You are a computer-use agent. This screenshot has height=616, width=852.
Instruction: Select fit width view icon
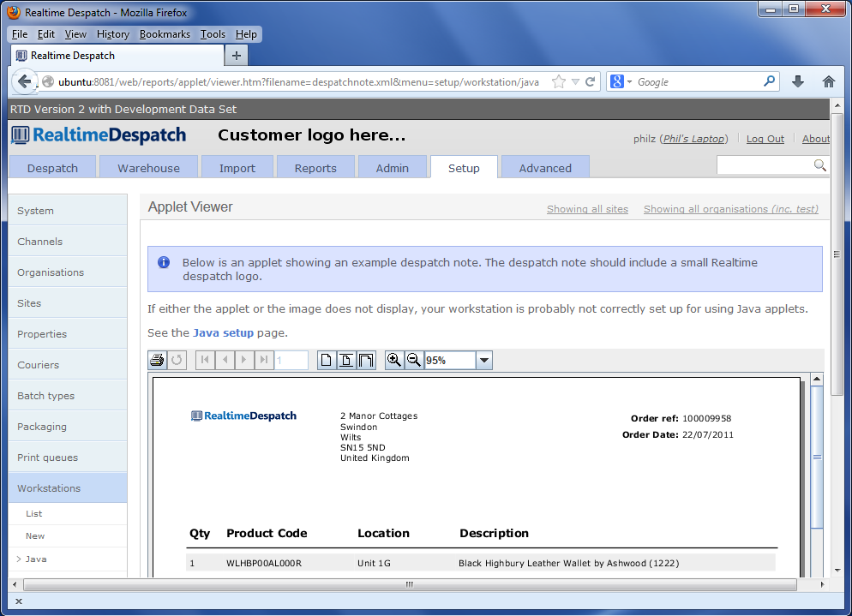[366, 360]
